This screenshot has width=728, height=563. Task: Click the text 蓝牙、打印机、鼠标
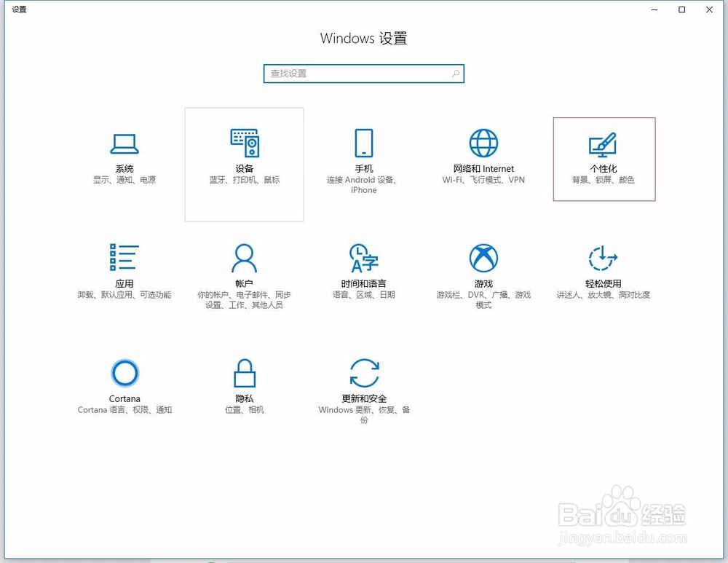point(244,180)
